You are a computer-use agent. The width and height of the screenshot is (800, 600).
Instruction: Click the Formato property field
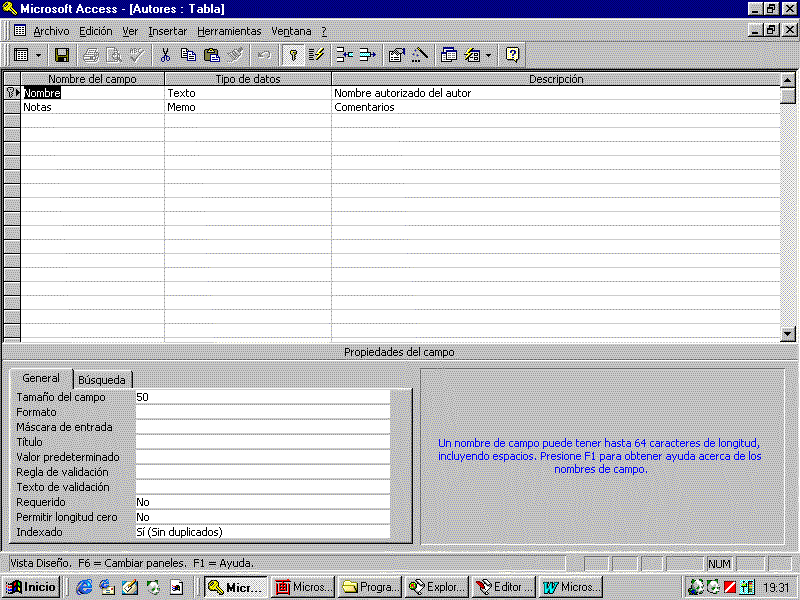263,412
